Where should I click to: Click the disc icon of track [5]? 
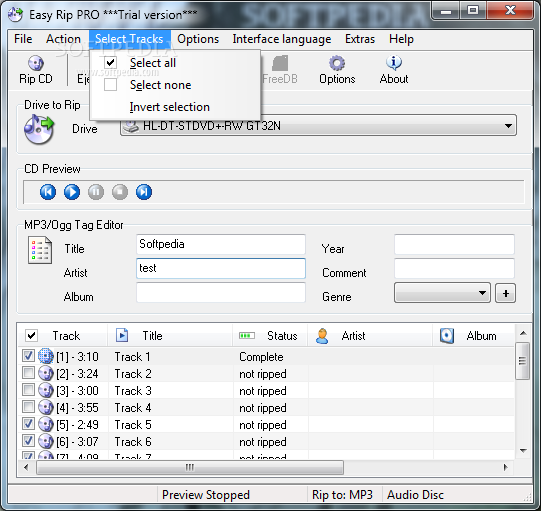[x=46, y=424]
